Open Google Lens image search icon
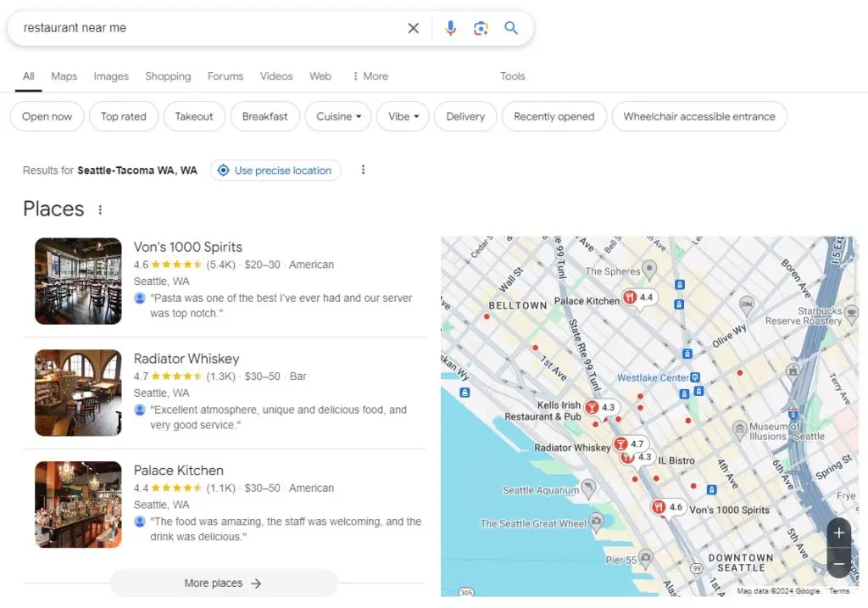868x608 pixels. pos(481,28)
